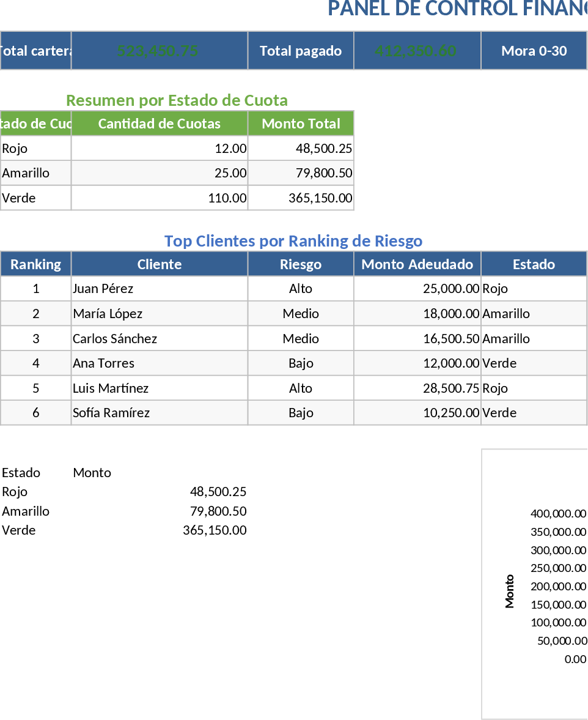The image size is (588, 720).
Task: Click the Bajo risk cell for Ana Torres
Action: [300, 363]
